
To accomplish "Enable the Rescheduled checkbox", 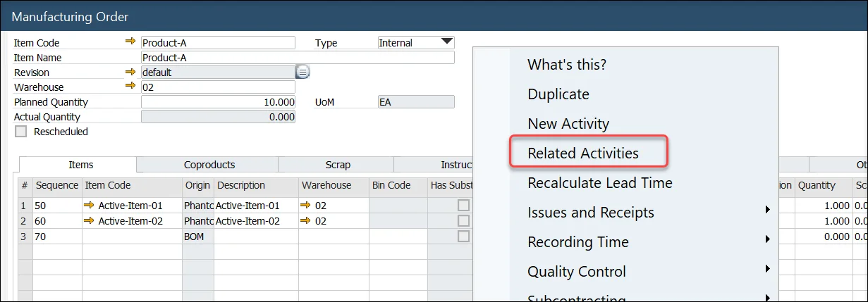I will coord(21,132).
